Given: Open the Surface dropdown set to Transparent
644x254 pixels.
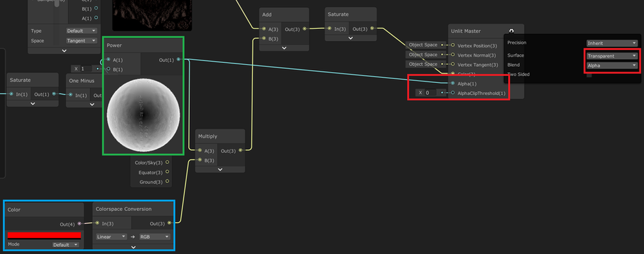Looking at the screenshot, I should tap(612, 55).
